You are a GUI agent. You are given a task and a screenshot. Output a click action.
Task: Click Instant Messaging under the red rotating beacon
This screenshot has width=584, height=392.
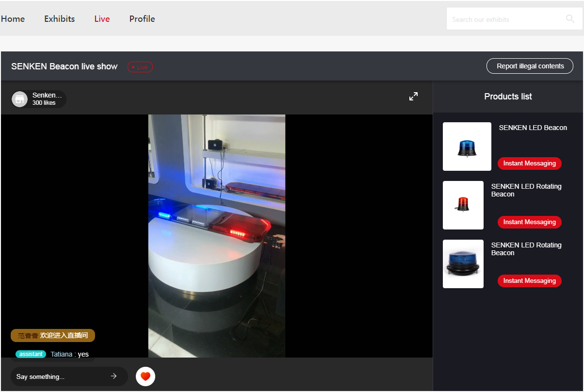click(x=529, y=222)
